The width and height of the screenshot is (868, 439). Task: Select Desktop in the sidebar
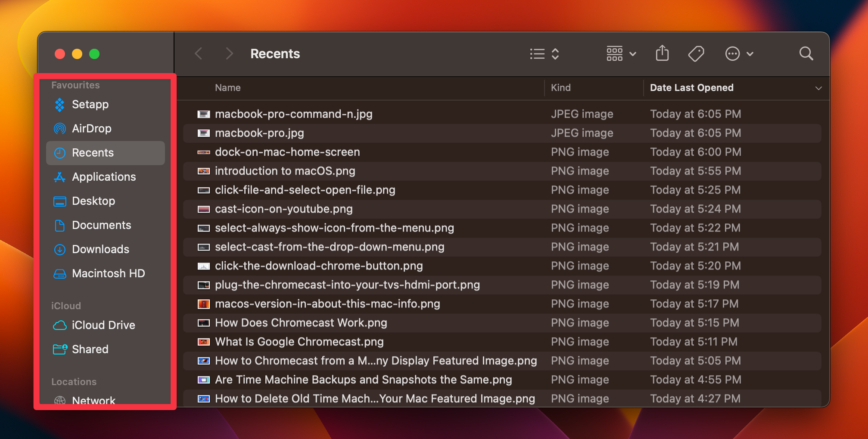point(93,201)
